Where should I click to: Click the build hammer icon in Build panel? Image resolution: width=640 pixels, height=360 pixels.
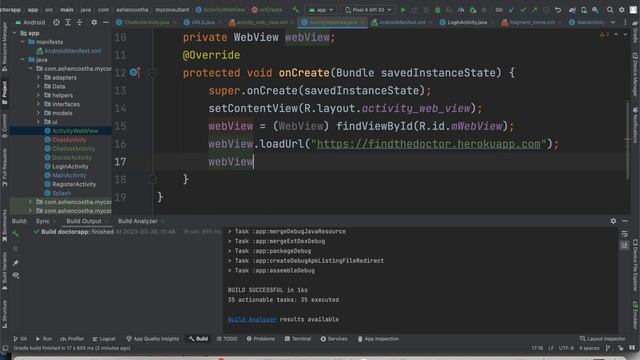pos(16,234)
